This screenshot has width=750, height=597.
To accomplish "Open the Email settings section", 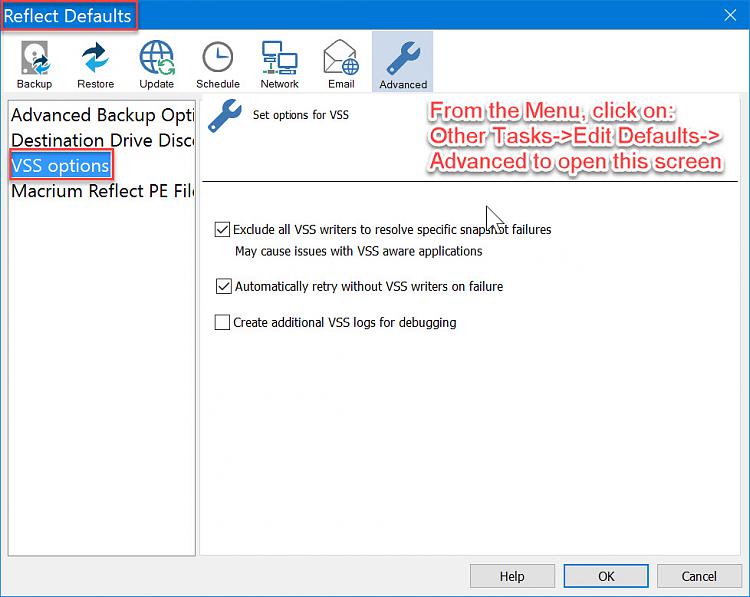I will tap(341, 65).
